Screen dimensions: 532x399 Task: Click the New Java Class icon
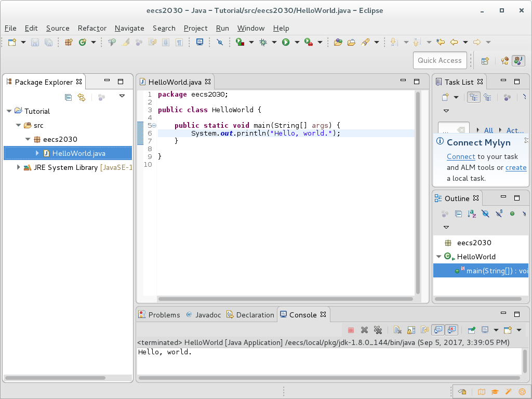coord(83,42)
